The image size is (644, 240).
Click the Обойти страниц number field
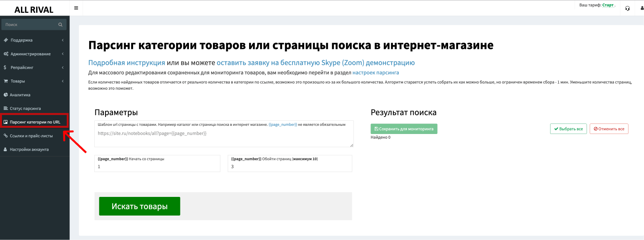(289, 167)
